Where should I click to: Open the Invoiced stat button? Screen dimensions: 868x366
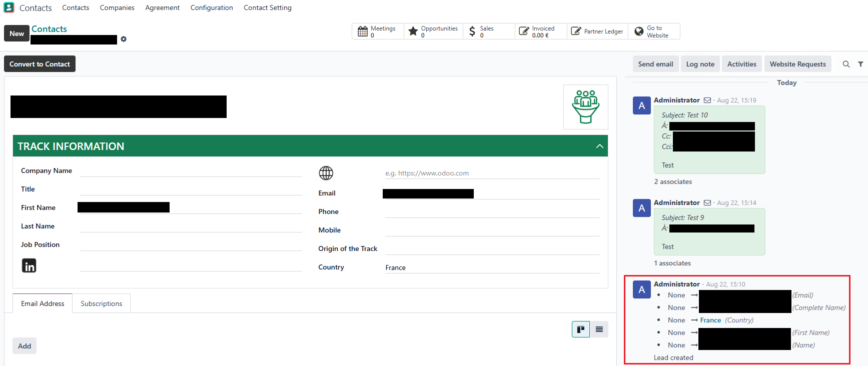click(x=541, y=31)
